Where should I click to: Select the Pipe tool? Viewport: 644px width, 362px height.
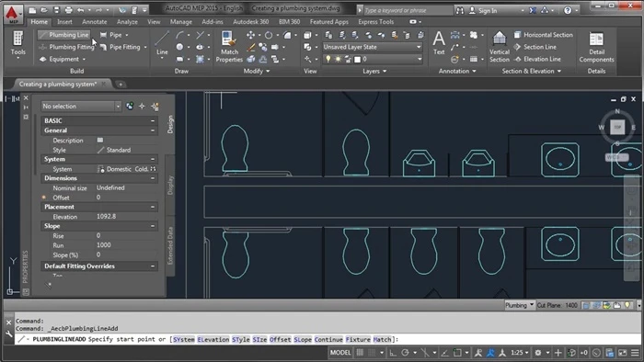pos(111,35)
